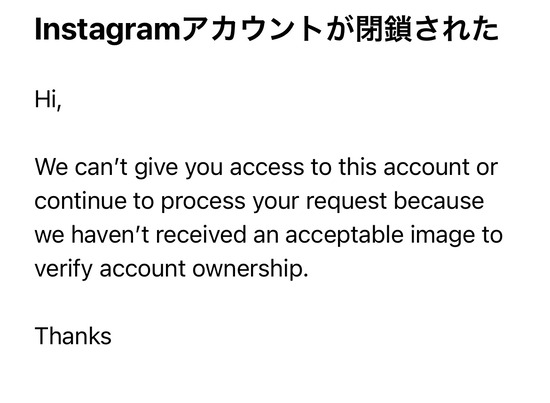Image resolution: width=550 pixels, height=403 pixels.
Task: Click the word "access" in the message
Action: pyautogui.click(x=267, y=168)
